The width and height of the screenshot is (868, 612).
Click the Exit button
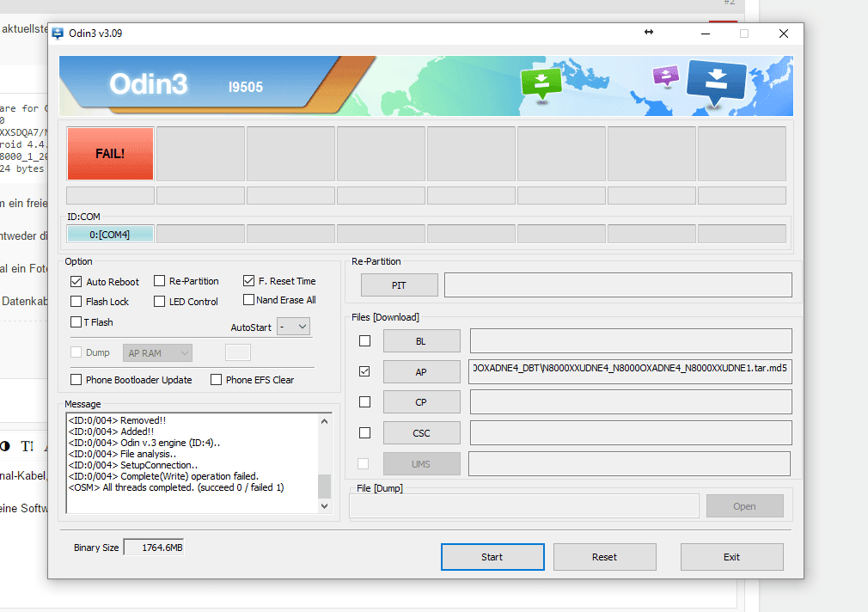[732, 557]
